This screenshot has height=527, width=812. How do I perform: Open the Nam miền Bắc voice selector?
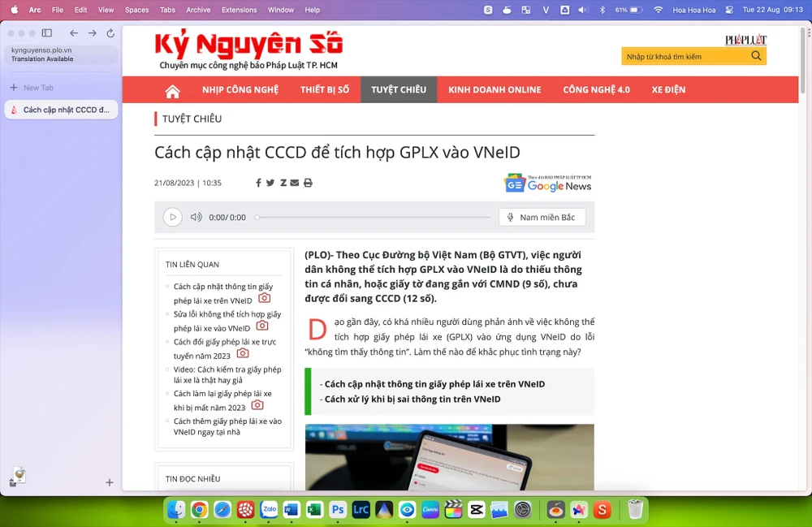tap(541, 218)
